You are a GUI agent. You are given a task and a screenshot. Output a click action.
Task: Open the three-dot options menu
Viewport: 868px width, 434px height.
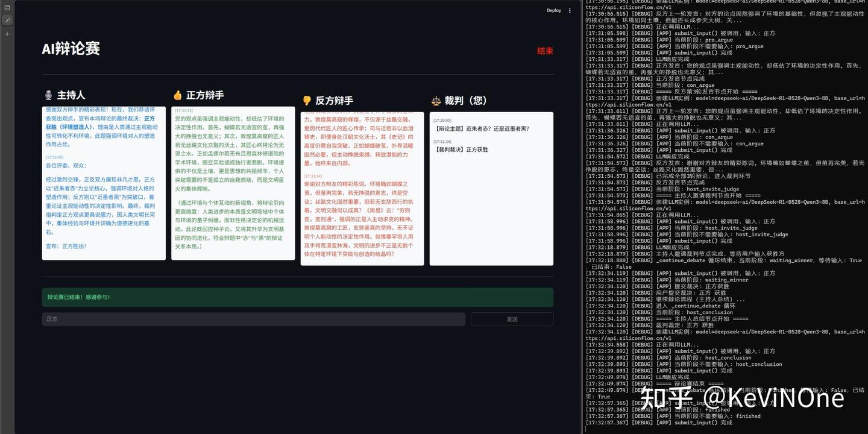[x=569, y=10]
